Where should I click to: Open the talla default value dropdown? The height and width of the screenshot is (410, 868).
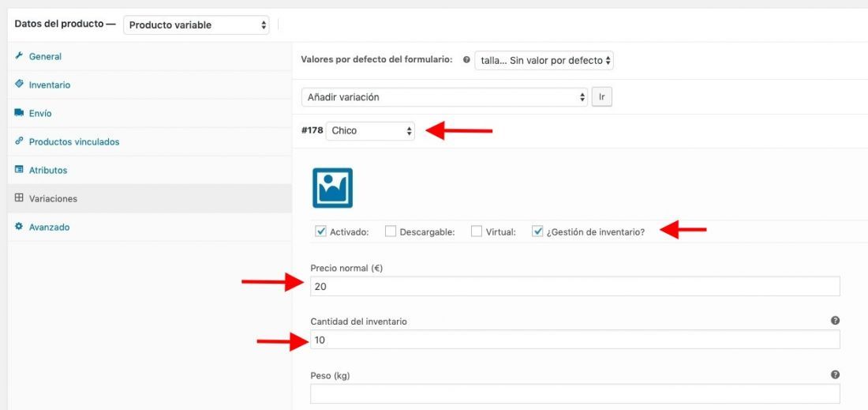[544, 60]
